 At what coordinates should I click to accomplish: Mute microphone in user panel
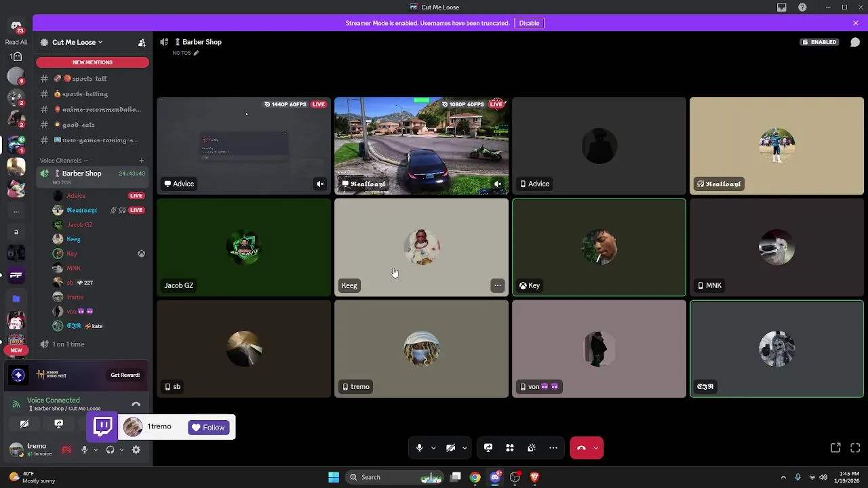coord(84,449)
